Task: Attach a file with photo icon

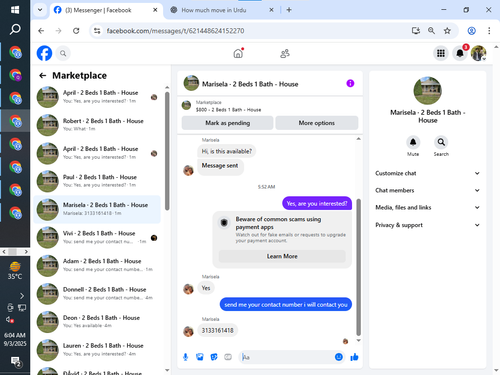Action: 200,357
